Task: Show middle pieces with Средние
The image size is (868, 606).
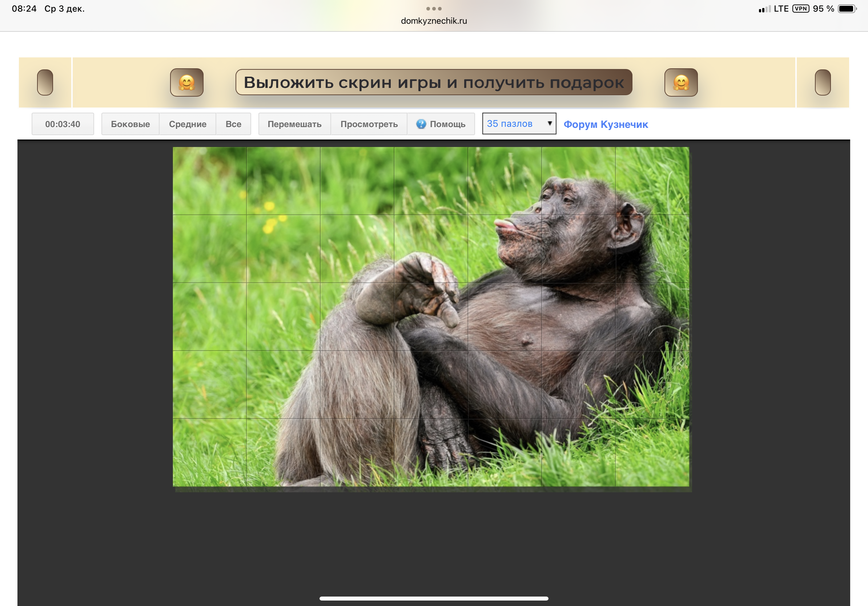Action: tap(188, 124)
